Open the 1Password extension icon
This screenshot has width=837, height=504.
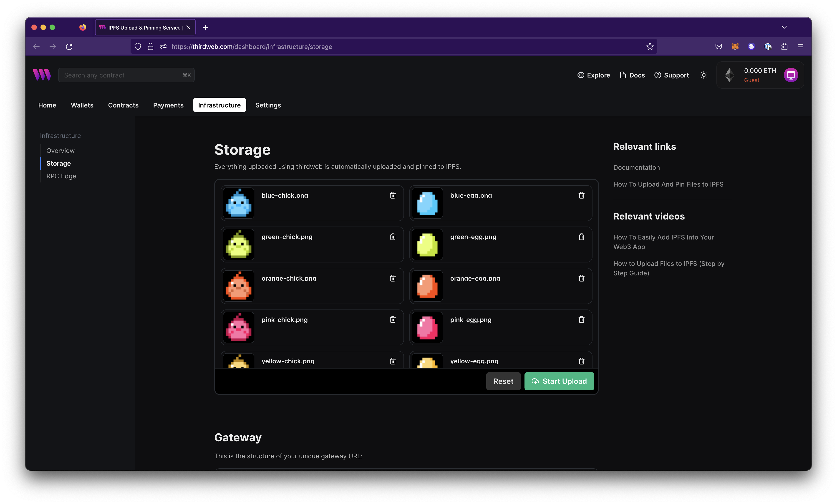click(768, 47)
